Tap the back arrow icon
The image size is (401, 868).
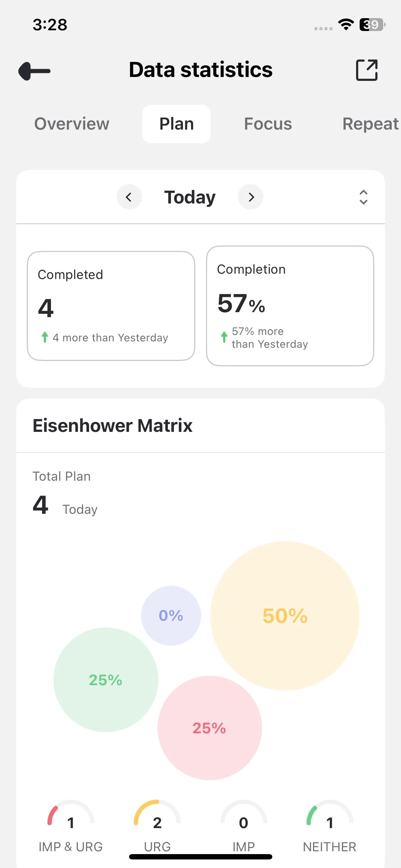click(35, 71)
